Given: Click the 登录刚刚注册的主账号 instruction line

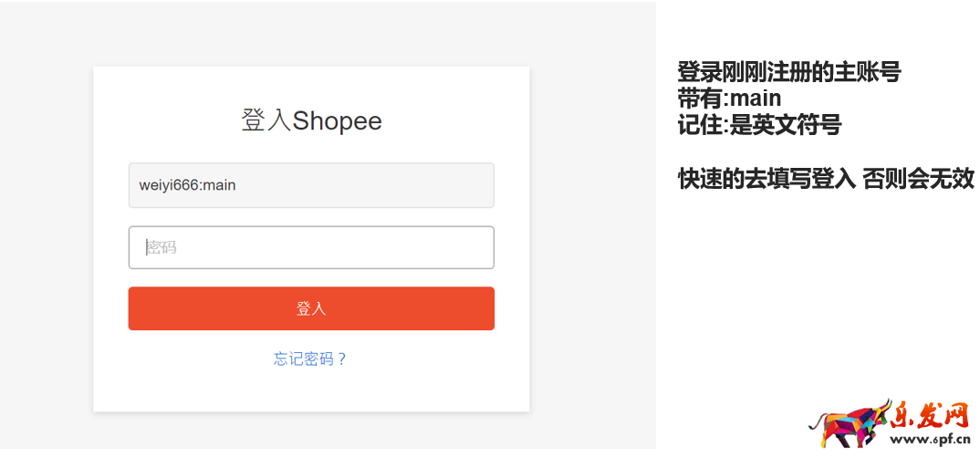Looking at the screenshot, I should 789,72.
